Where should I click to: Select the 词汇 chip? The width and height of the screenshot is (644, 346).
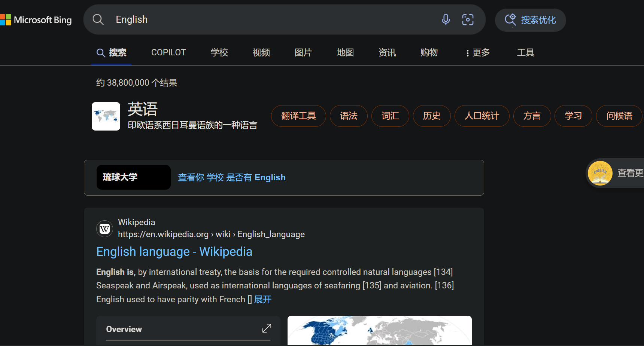coord(390,116)
